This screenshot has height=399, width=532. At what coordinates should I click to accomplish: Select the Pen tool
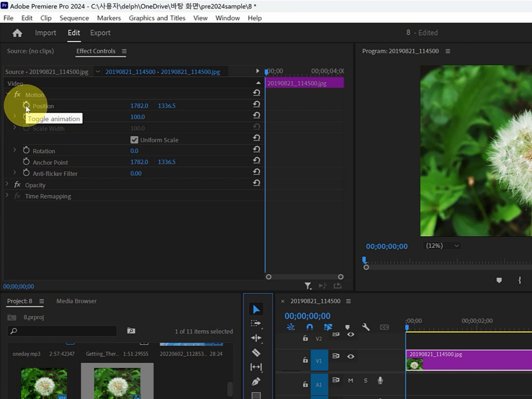[x=256, y=381]
